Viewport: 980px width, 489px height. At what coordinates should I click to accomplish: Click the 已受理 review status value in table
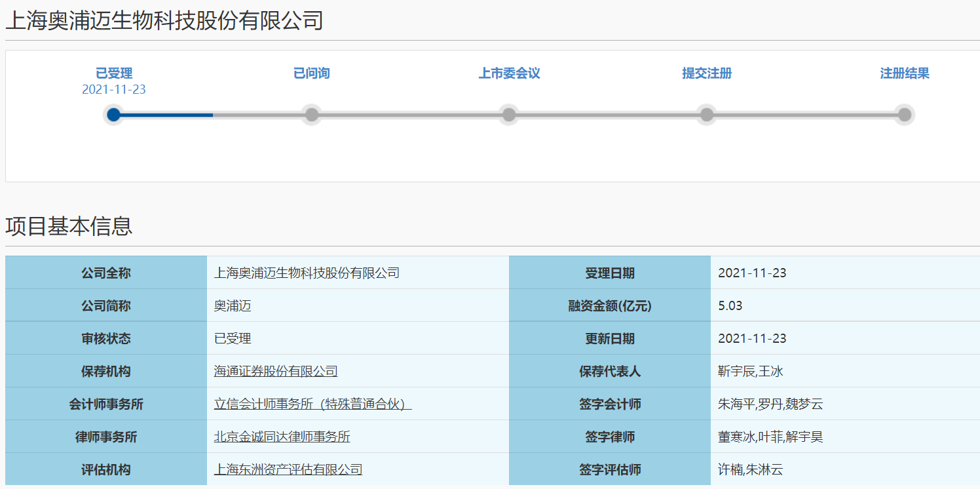click(233, 339)
